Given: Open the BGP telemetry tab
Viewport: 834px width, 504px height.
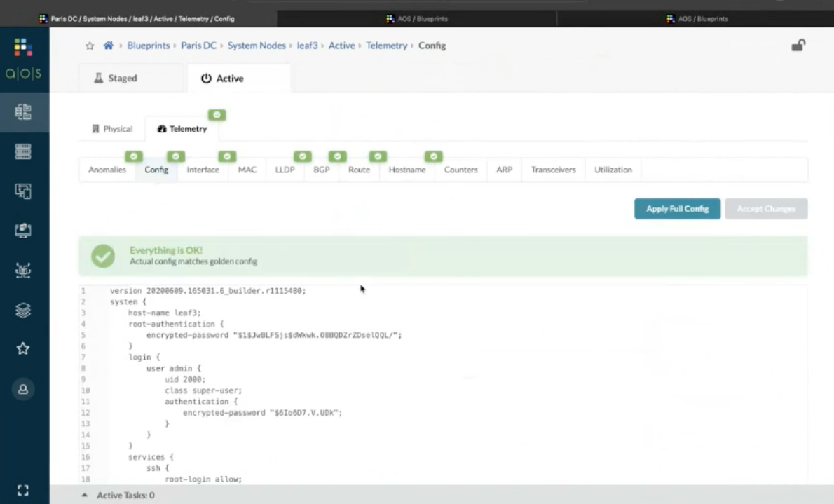Looking at the screenshot, I should (x=321, y=170).
